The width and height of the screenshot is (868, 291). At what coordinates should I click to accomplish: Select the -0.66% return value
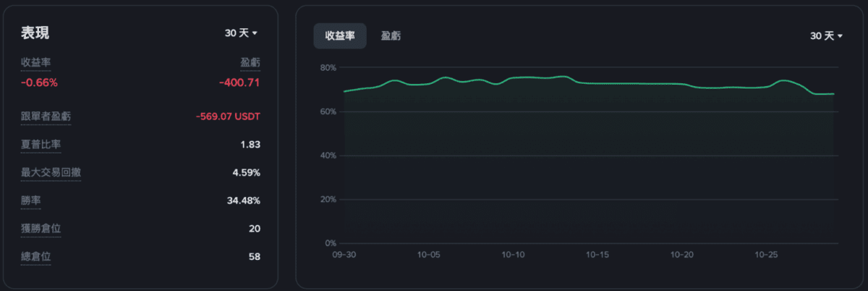coord(39,83)
